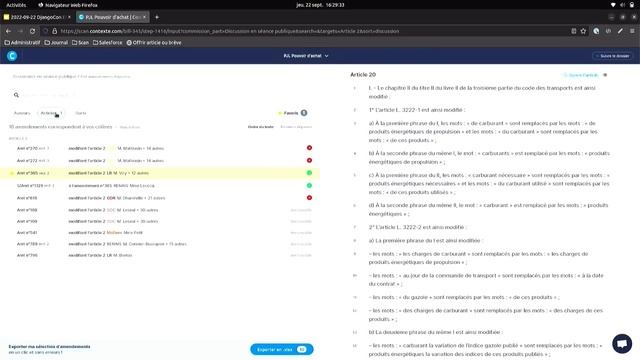The image size is (640, 360).
Task: Click the small icon beside Suivre l'article
Action: coord(605,75)
